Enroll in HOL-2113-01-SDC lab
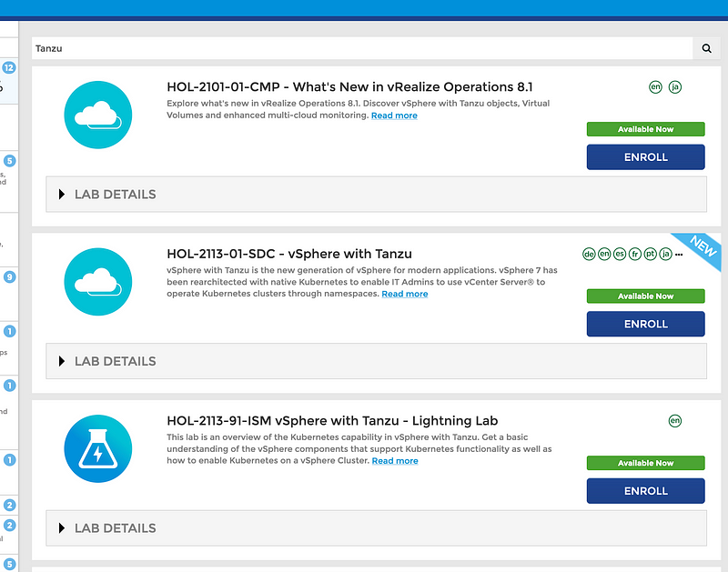The width and height of the screenshot is (728, 572). point(645,324)
